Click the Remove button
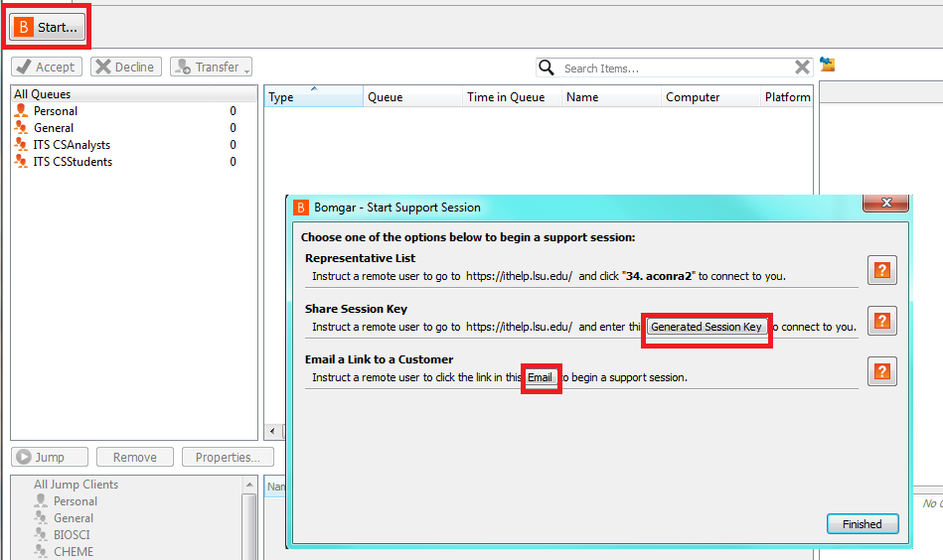Image resolution: width=943 pixels, height=560 pixels. click(x=135, y=458)
